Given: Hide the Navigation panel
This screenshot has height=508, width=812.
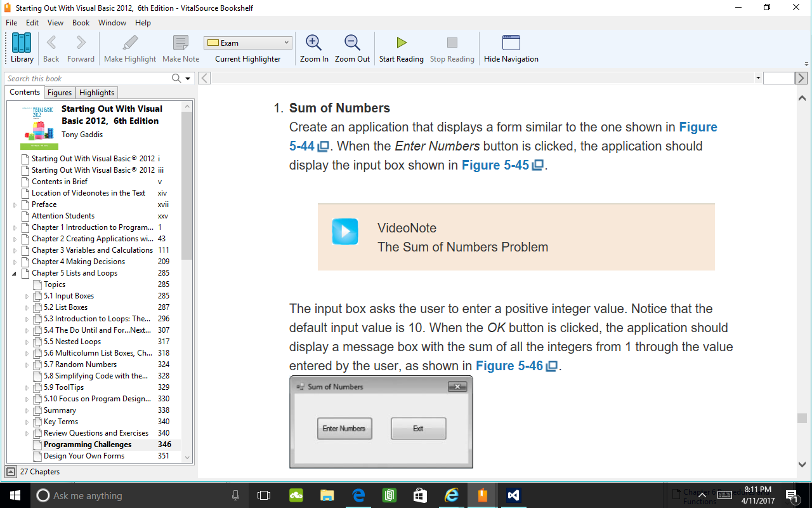Looking at the screenshot, I should tap(511, 48).
